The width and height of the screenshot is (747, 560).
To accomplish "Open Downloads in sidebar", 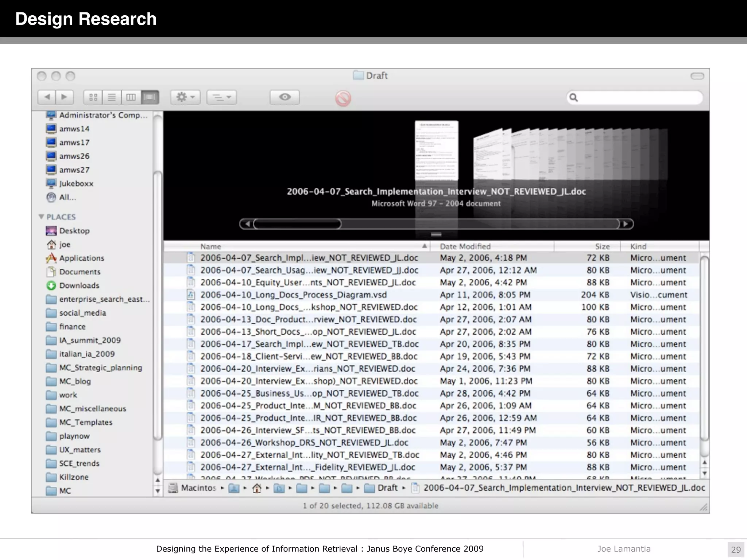I will (73, 285).
